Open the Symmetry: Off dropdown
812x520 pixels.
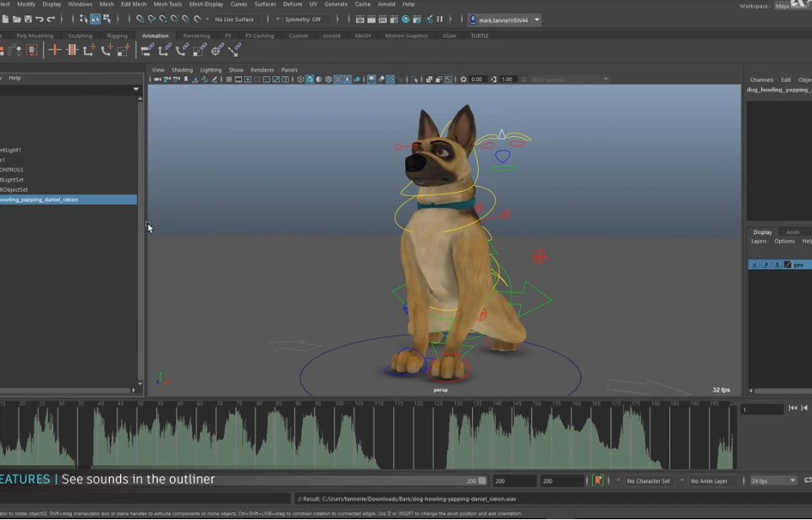point(306,19)
